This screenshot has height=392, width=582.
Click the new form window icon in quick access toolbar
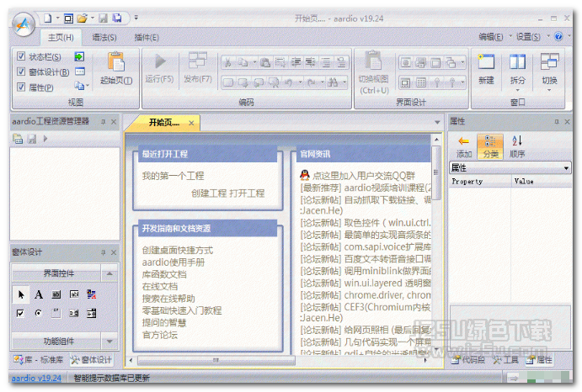[68, 18]
